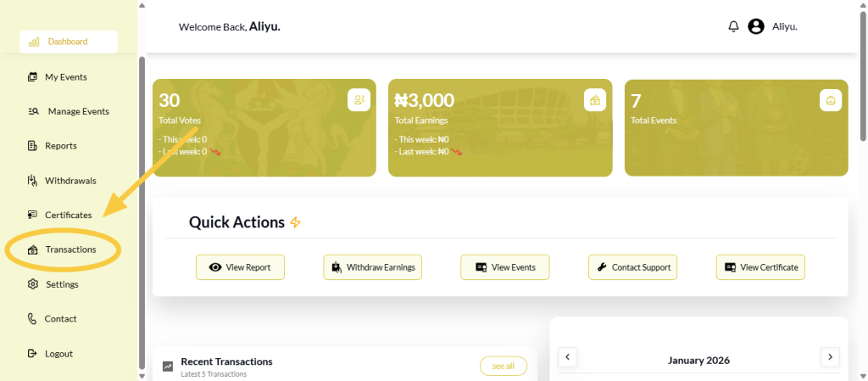Click the Total Earnings card icon
The image size is (868, 381).
tap(595, 100)
